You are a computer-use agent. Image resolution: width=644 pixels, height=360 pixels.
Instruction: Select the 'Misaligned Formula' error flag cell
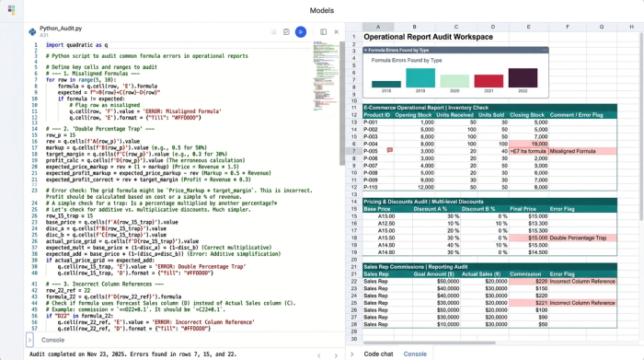[x=582, y=151]
